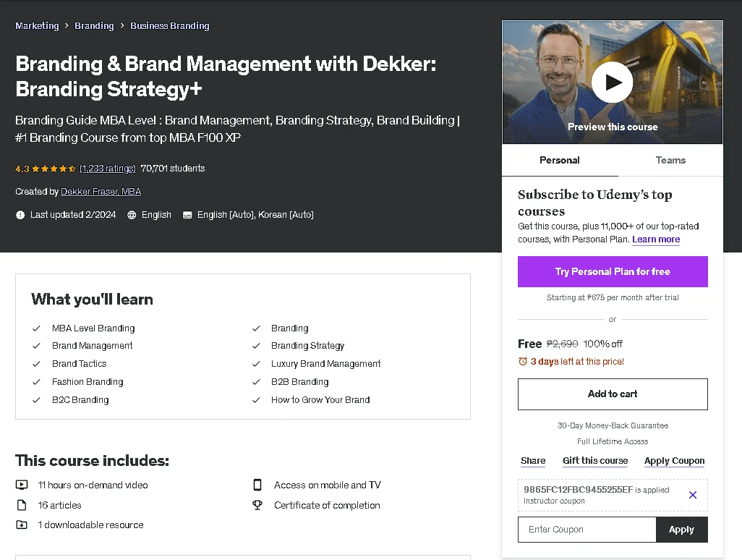
Task: Click checkmark next to B2C Branding
Action: pyautogui.click(x=36, y=399)
